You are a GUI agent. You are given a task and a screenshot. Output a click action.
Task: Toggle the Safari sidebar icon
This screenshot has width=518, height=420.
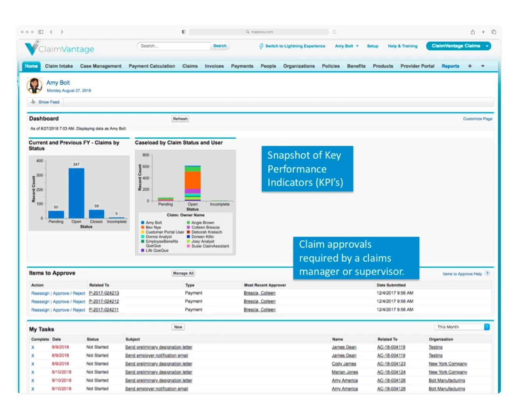tap(41, 32)
